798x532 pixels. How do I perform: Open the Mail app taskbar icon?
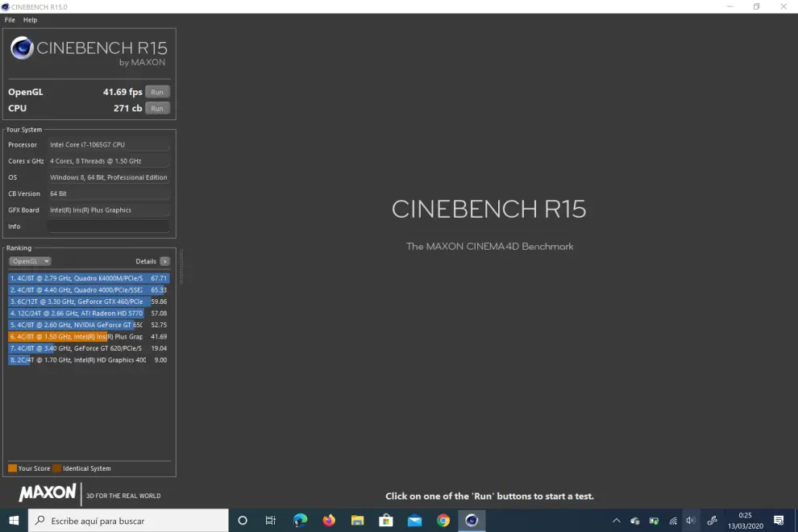click(414, 521)
